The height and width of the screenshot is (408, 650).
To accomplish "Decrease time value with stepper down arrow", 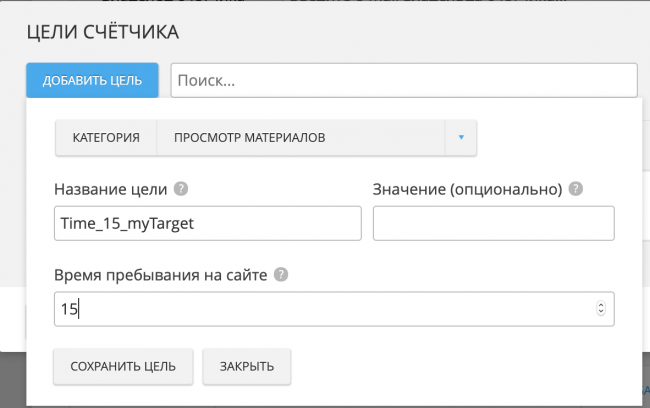I will (600, 313).
